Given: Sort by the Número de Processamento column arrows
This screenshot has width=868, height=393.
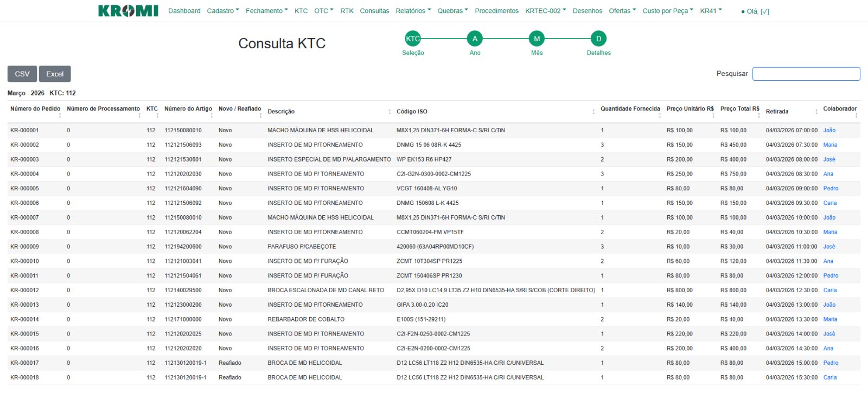Looking at the screenshot, I should coord(139,115).
